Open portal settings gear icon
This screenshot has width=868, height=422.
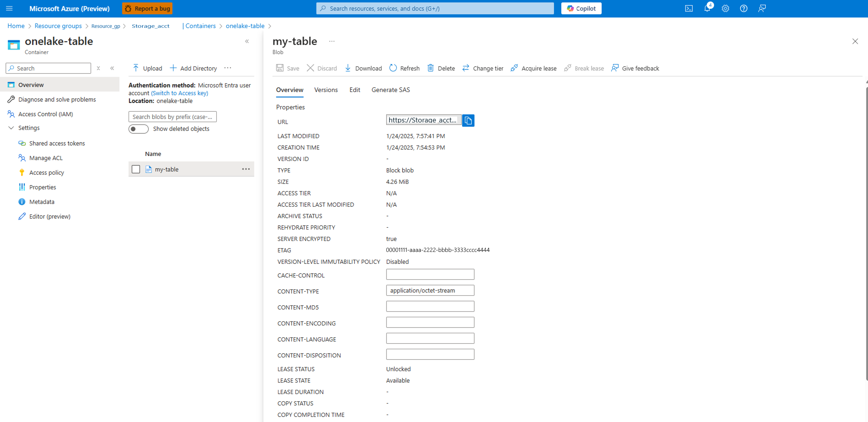point(725,8)
